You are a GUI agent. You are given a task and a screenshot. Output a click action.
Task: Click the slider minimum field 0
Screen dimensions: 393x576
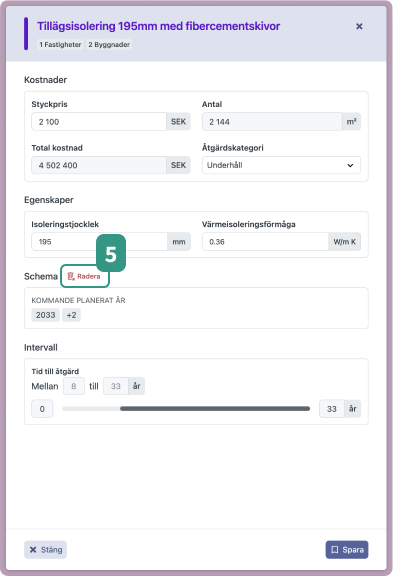pyautogui.click(x=42, y=409)
